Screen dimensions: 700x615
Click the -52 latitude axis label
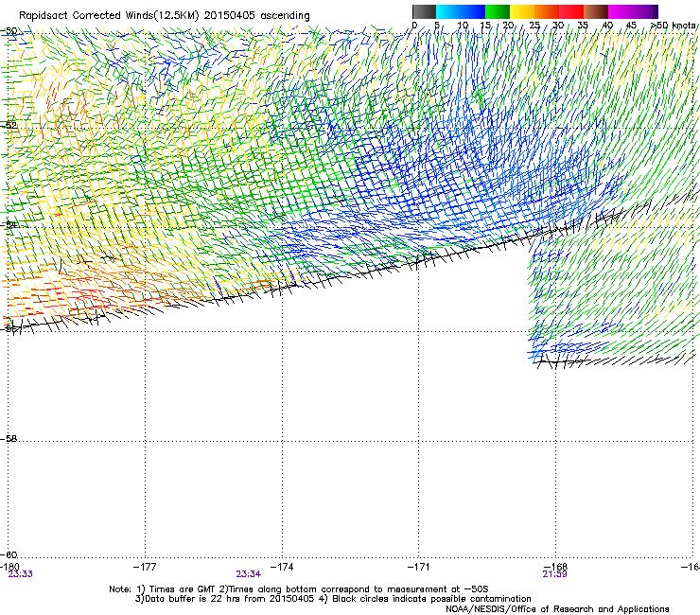(9, 125)
